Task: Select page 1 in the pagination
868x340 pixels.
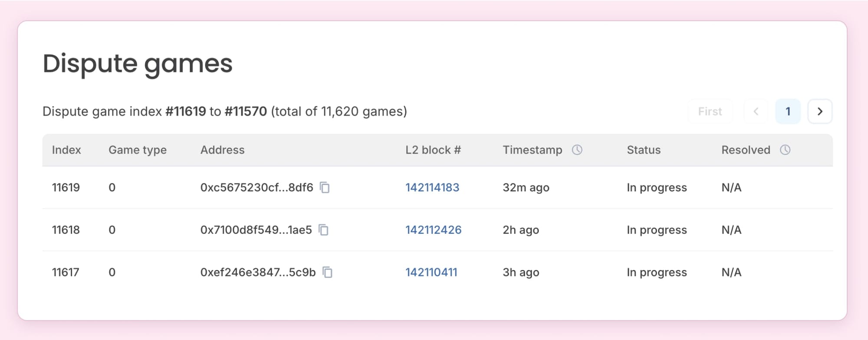Action: (x=788, y=111)
